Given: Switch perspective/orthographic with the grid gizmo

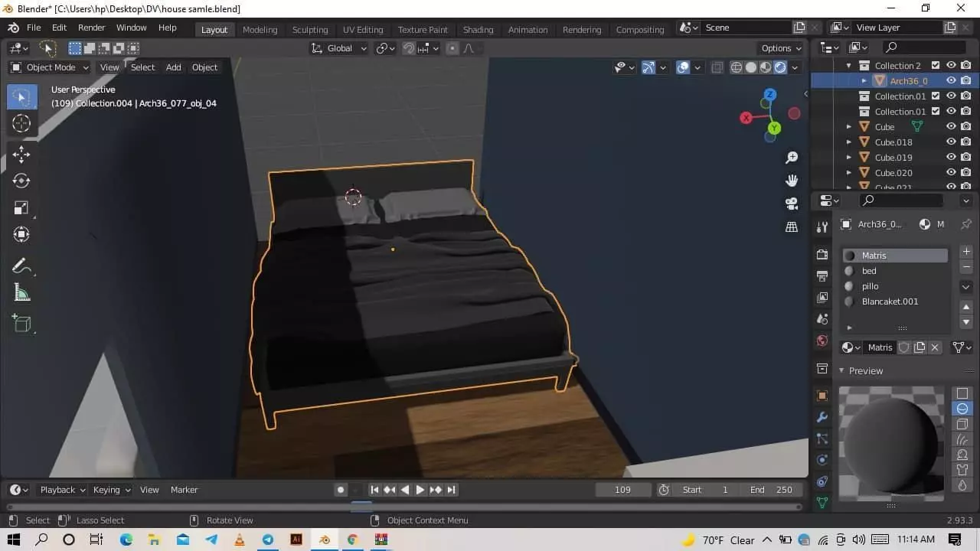Looking at the screenshot, I should [x=792, y=227].
